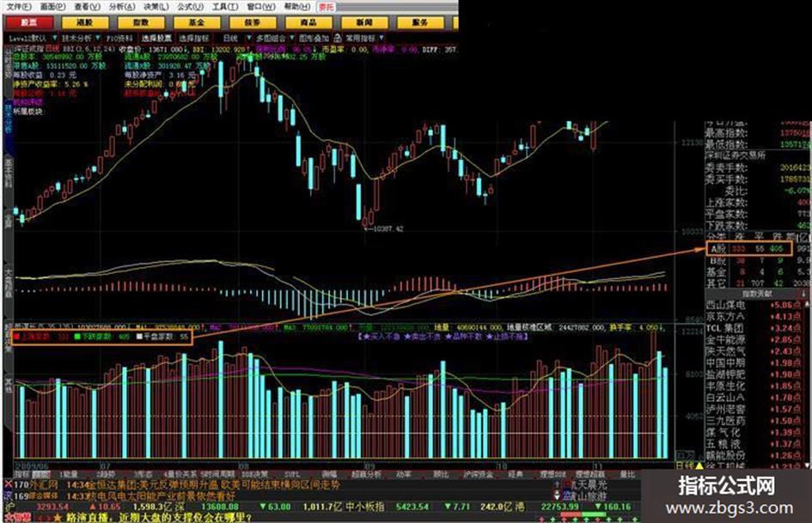Select 金牛能源 in contribution list
Screen dimensions: 812x523
pyautogui.click(x=756, y=340)
